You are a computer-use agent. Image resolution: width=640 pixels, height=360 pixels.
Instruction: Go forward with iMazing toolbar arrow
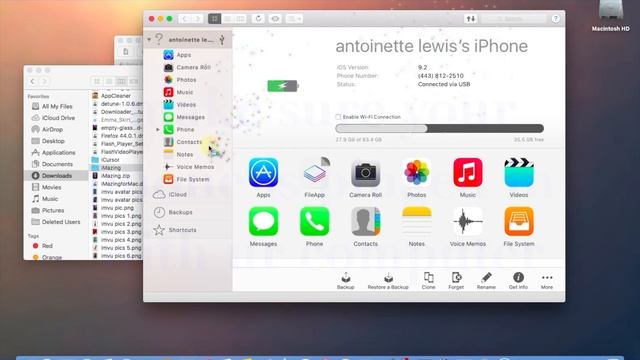[x=198, y=19]
